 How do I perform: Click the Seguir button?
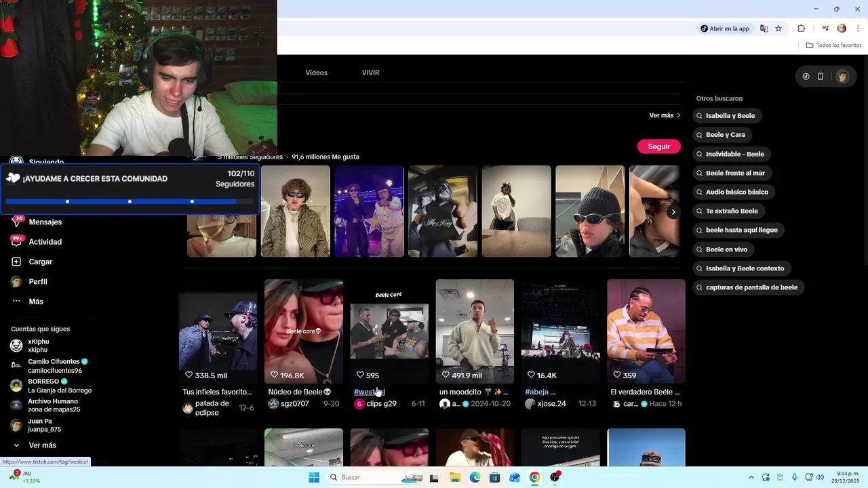(658, 146)
